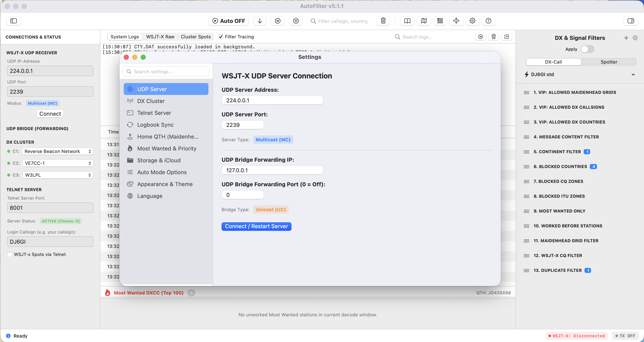Click the Connect button under UDP receiver

coord(50,114)
